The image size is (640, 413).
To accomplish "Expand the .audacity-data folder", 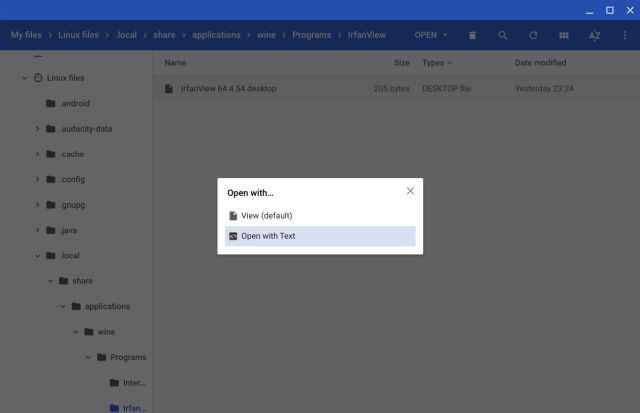I will point(37,128).
